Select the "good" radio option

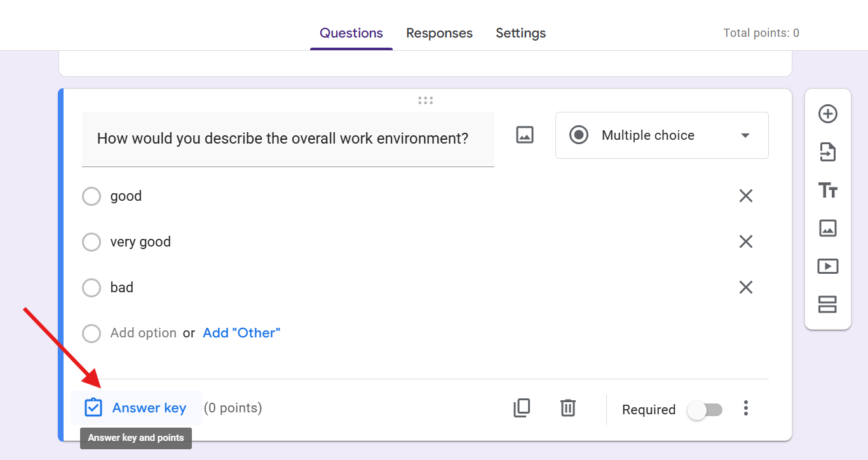92,196
